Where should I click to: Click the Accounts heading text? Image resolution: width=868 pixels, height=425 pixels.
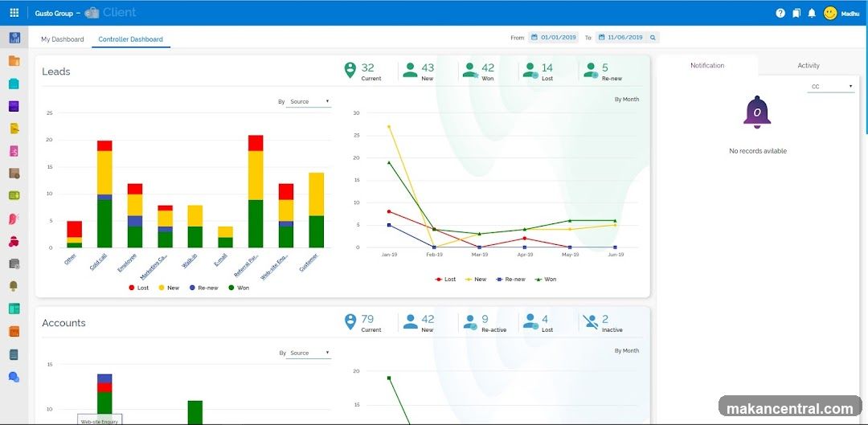click(x=63, y=323)
